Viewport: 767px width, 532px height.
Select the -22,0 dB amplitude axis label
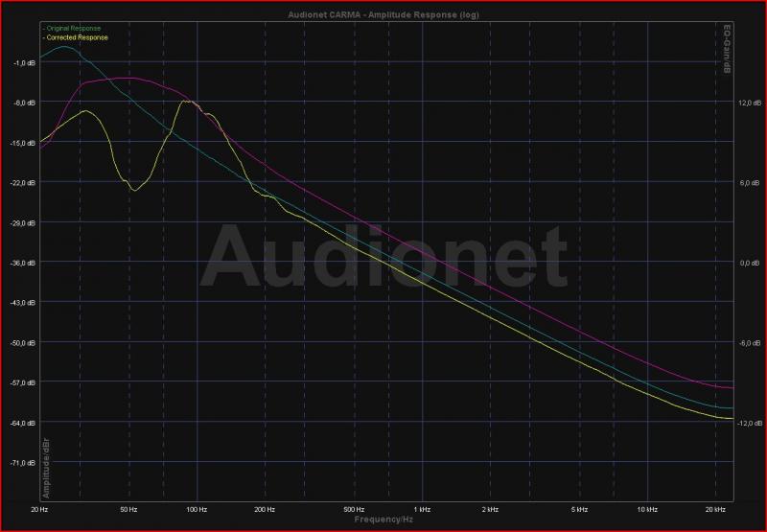tap(23, 183)
